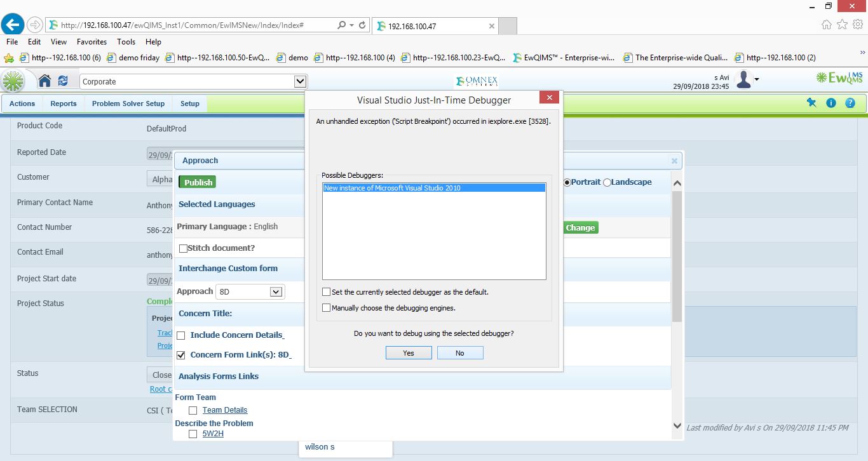Click Yes in the debugger dialog
The image size is (868, 461).
click(x=409, y=353)
